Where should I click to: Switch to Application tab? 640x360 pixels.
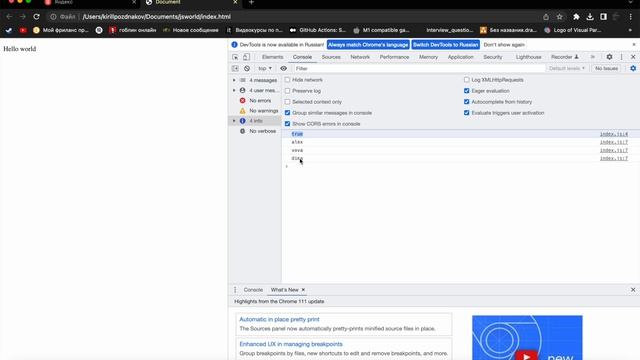point(460,57)
